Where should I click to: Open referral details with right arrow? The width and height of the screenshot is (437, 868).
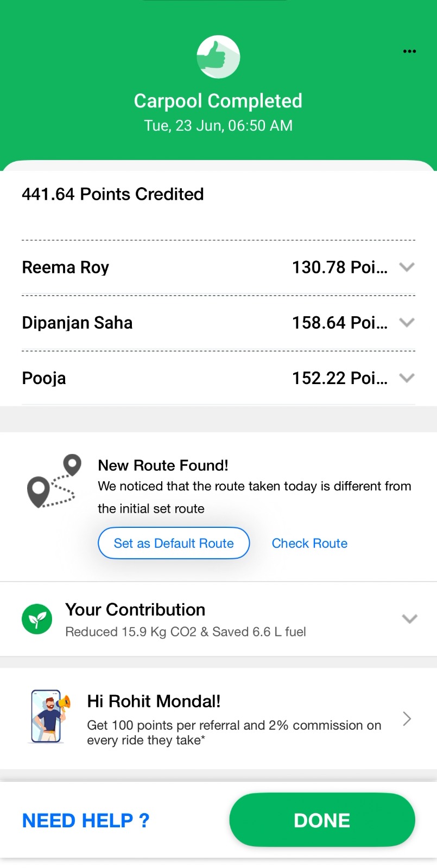407,719
